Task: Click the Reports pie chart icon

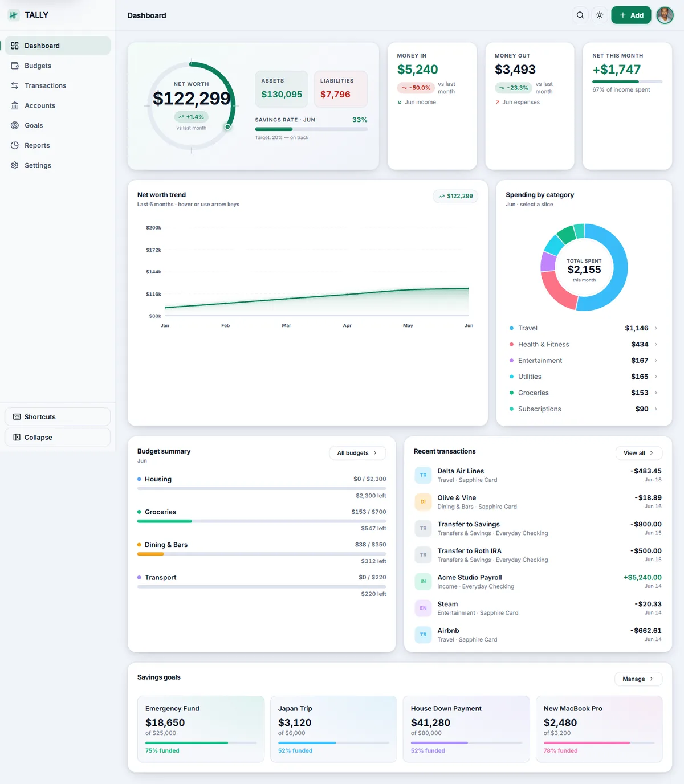Action: [x=15, y=145]
